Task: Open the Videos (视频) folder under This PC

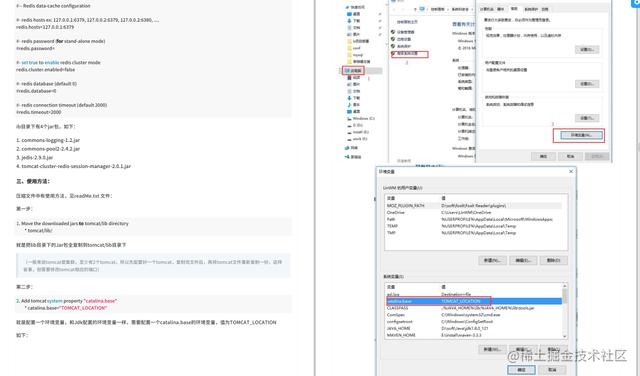Action: [353, 78]
